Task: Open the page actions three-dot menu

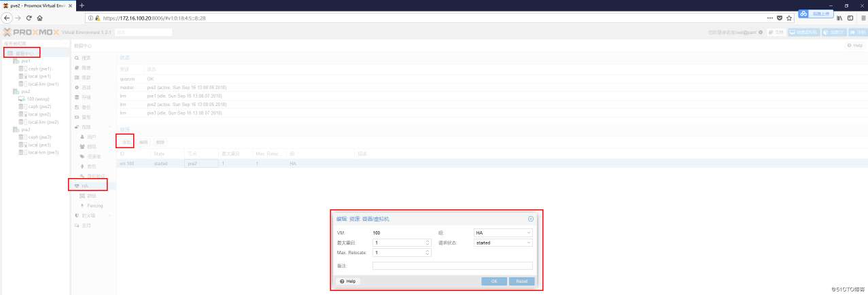Action: [769, 17]
